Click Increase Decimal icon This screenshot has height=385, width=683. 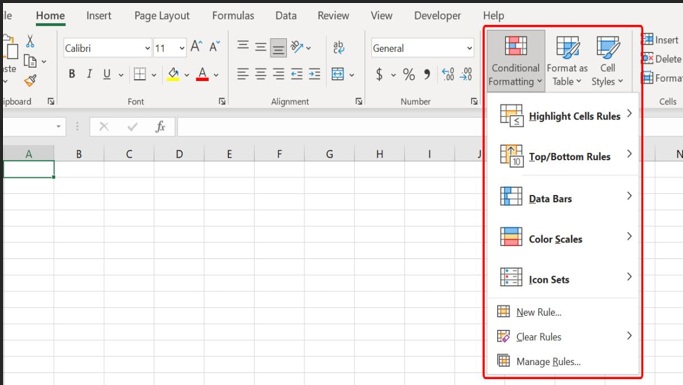(448, 74)
